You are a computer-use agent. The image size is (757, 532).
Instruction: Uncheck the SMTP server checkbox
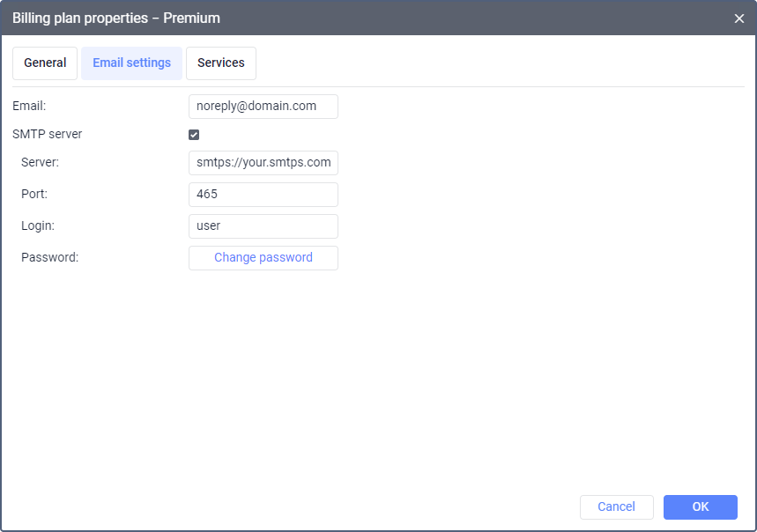tap(194, 135)
